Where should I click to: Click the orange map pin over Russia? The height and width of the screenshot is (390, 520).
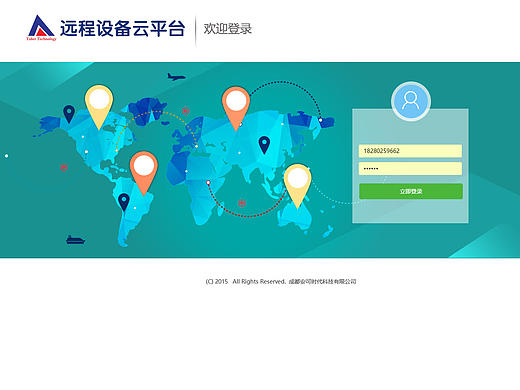pyautogui.click(x=236, y=109)
